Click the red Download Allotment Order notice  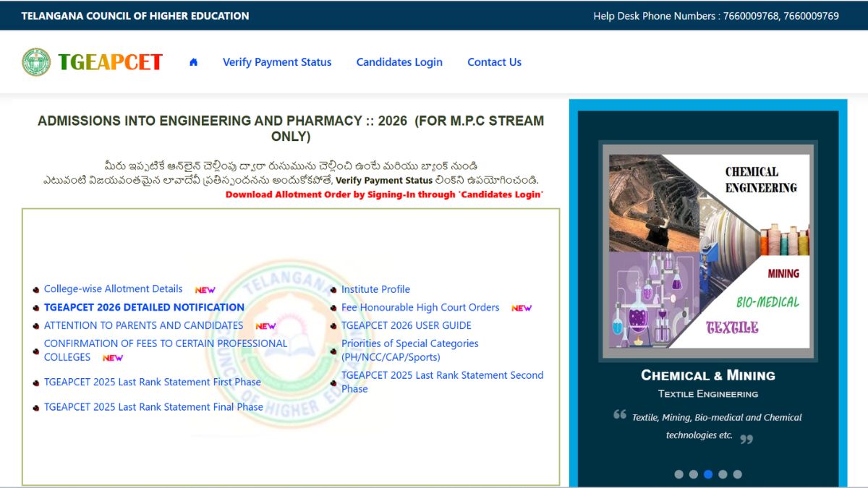click(384, 194)
